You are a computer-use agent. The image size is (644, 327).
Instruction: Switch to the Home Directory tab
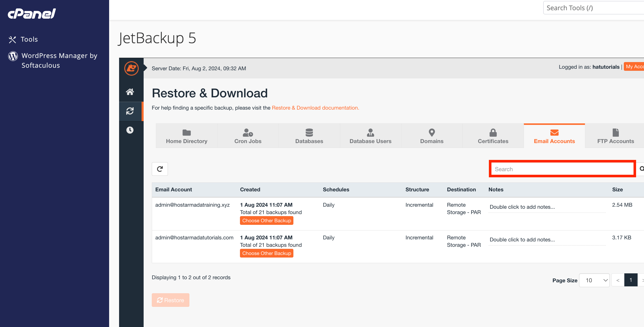pyautogui.click(x=187, y=136)
